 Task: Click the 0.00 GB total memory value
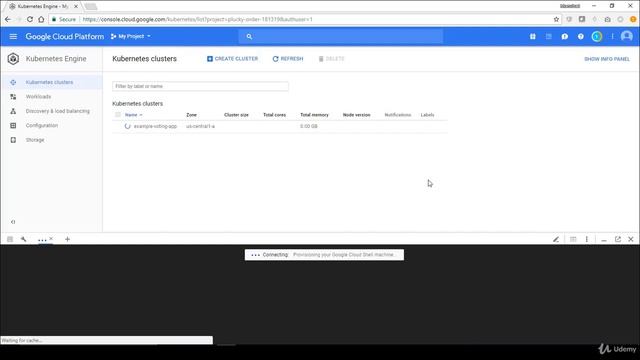[x=309, y=127]
